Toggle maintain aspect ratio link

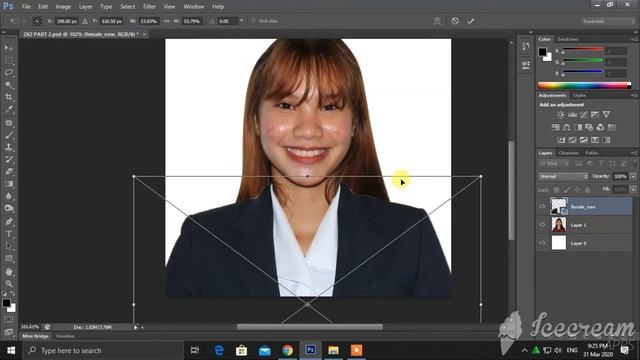click(x=167, y=21)
